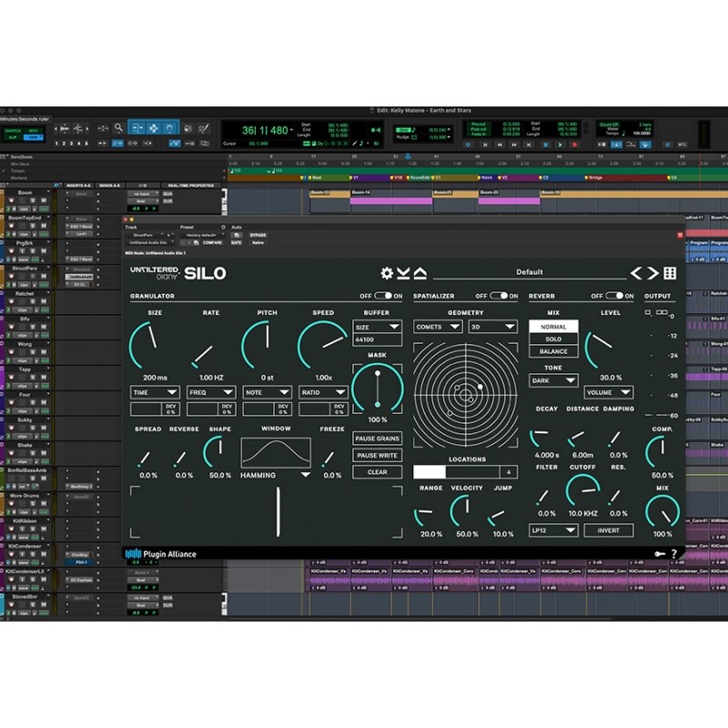Screen dimensions: 728x728
Task: Enable Slip edit mode
Action: pyautogui.click(x=13, y=137)
